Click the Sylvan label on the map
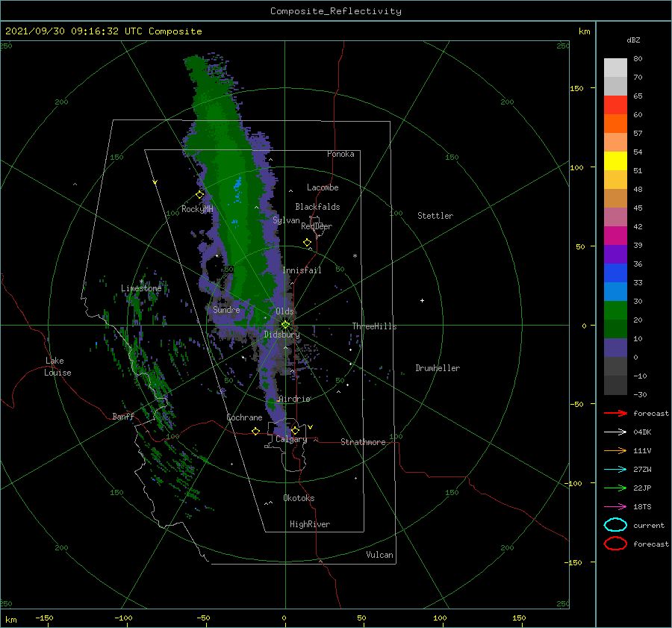 pos(286,220)
